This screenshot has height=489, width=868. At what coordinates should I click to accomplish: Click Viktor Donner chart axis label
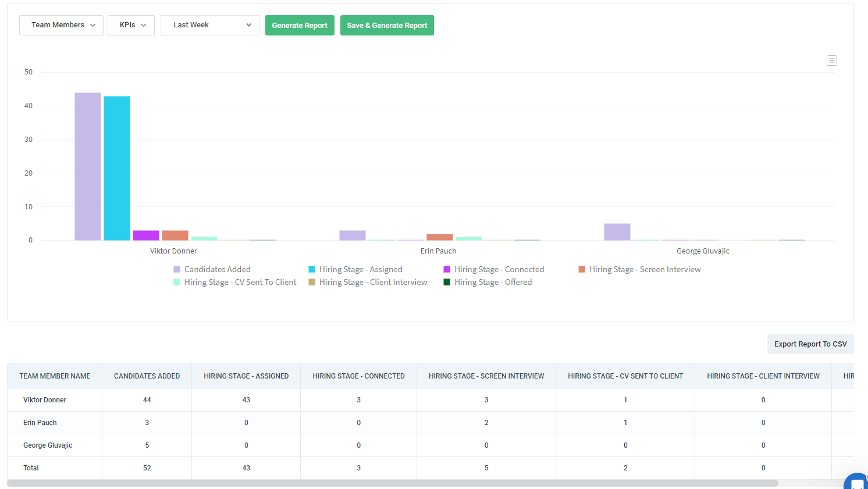tap(173, 251)
